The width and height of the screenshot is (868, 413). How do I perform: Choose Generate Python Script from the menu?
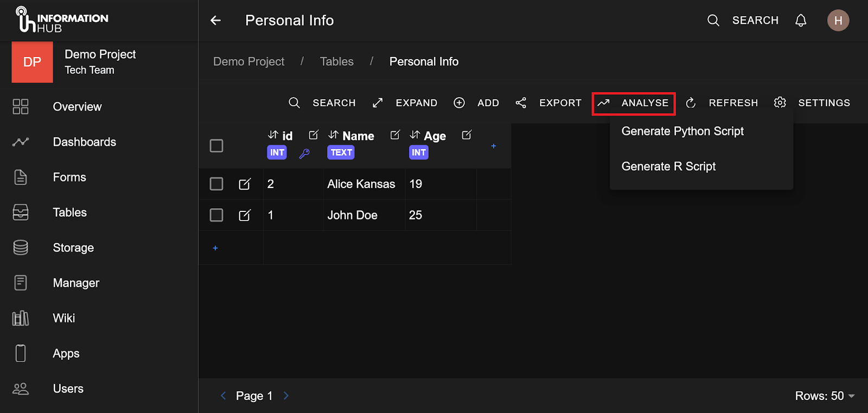(x=682, y=131)
